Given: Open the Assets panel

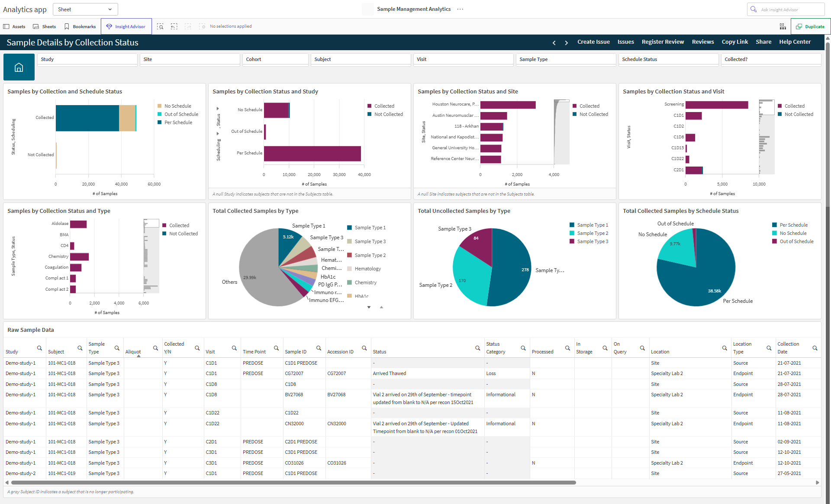Looking at the screenshot, I should (14, 26).
